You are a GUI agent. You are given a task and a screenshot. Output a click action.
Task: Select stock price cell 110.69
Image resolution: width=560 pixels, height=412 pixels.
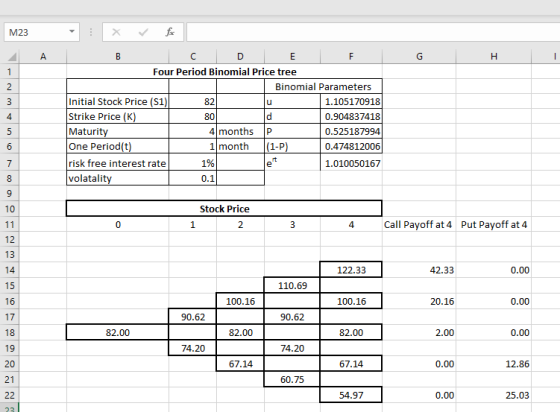pyautogui.click(x=292, y=286)
